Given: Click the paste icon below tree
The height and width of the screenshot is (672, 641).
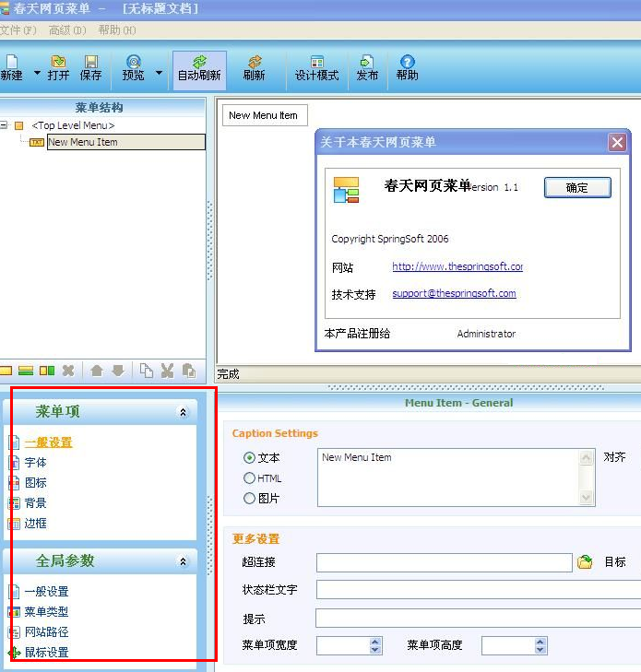Looking at the screenshot, I should (189, 371).
